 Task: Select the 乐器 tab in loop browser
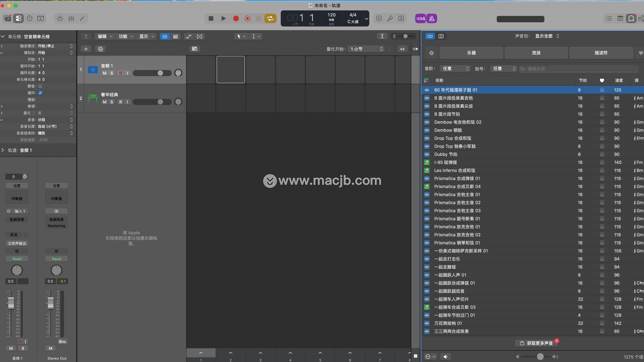(471, 53)
